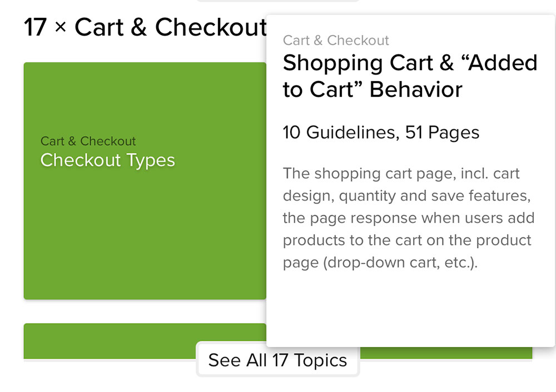Click the "the page response when users add" line
The height and width of the screenshot is (392, 556).
point(408,218)
